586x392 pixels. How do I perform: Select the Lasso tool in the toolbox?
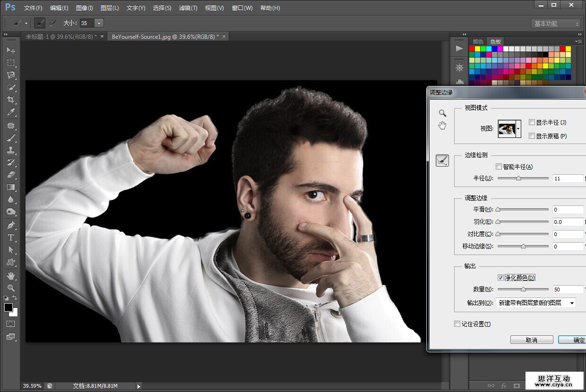pyautogui.click(x=11, y=75)
